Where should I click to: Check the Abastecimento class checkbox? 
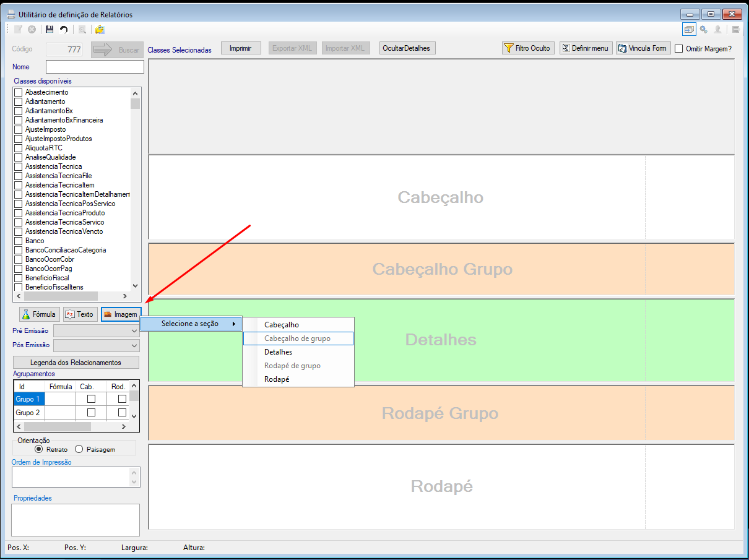tap(18, 92)
